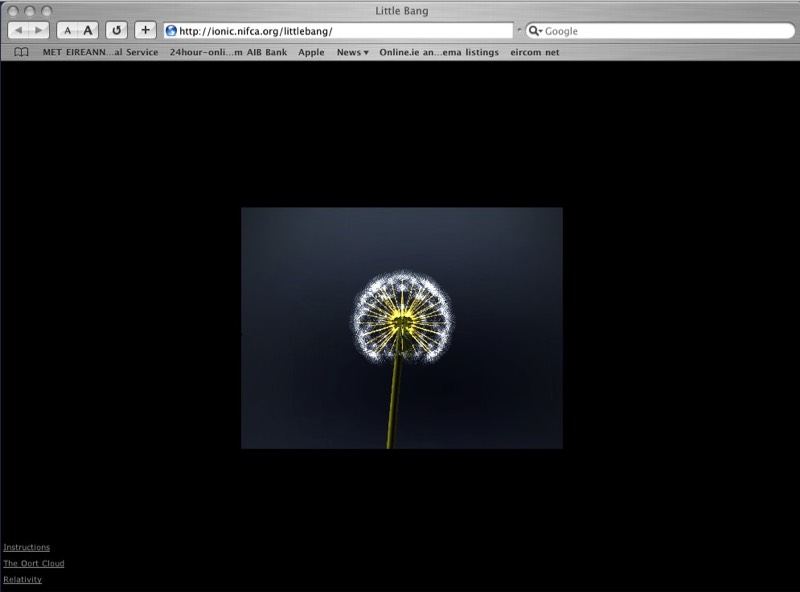The width and height of the screenshot is (800, 592).
Task: Open the bookmarks library book icon
Action: [21, 52]
